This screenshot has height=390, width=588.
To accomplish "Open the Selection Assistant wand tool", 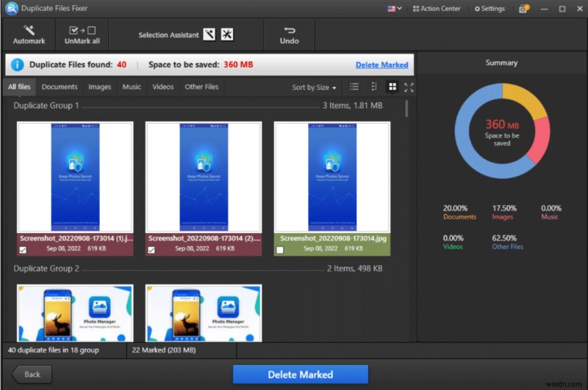I will 209,35.
